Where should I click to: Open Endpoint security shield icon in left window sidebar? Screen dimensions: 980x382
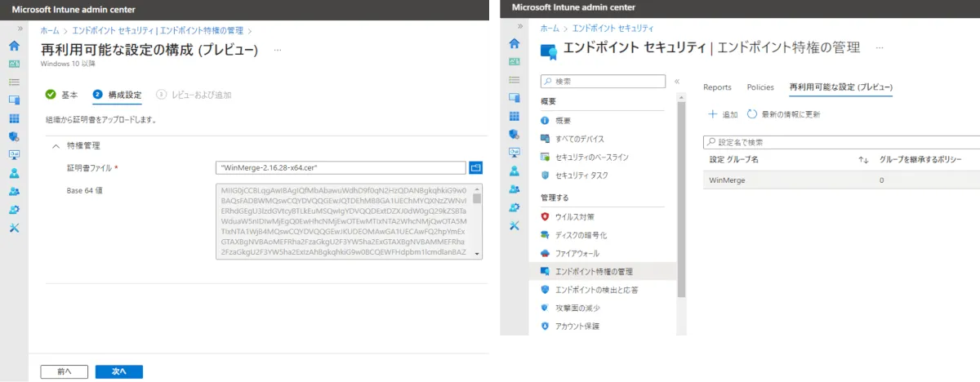point(14,136)
